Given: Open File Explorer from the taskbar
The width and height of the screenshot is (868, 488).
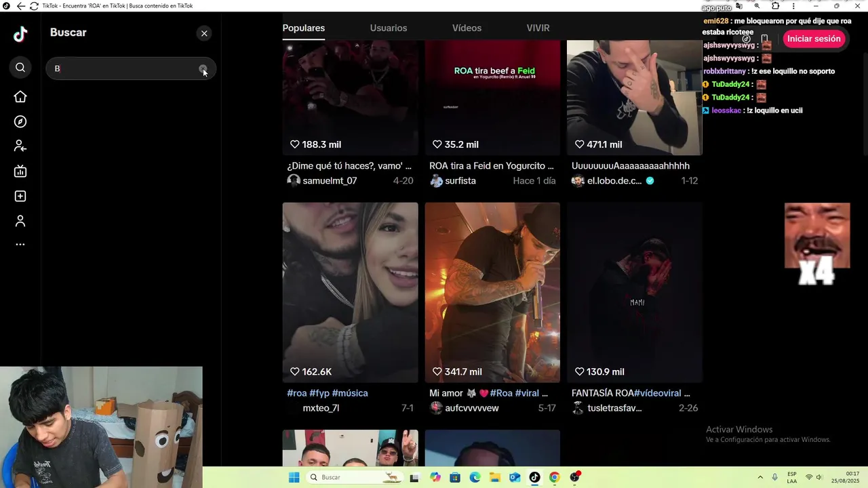Looking at the screenshot, I should coord(495,477).
